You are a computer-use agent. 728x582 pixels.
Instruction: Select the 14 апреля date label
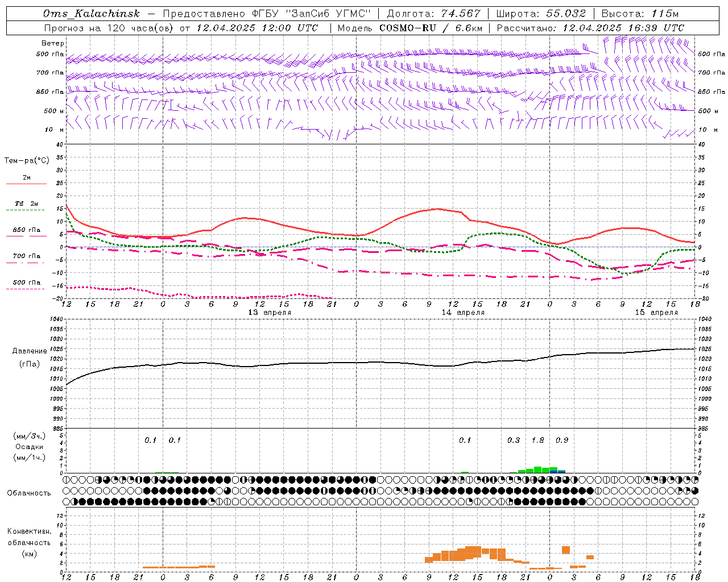click(x=463, y=313)
